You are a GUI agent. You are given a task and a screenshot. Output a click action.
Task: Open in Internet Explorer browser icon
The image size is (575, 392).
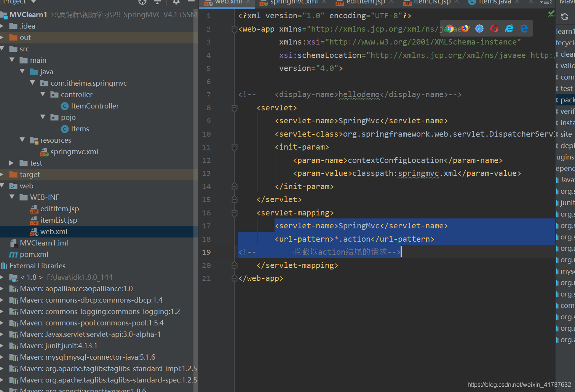509,29
